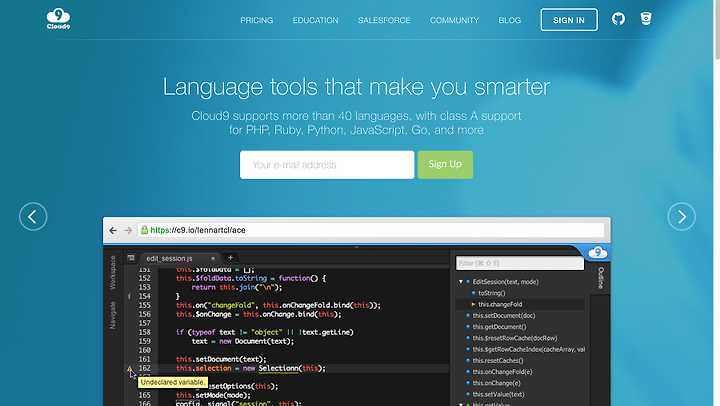720x406 pixels.
Task: Select this.$getRowCacheIndex outline item
Action: [529, 349]
